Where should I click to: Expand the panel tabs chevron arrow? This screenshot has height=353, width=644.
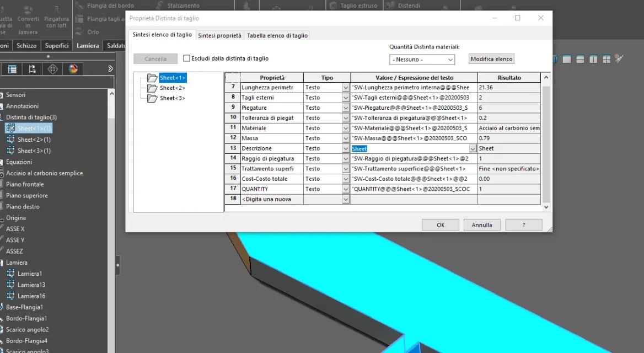[x=110, y=68]
